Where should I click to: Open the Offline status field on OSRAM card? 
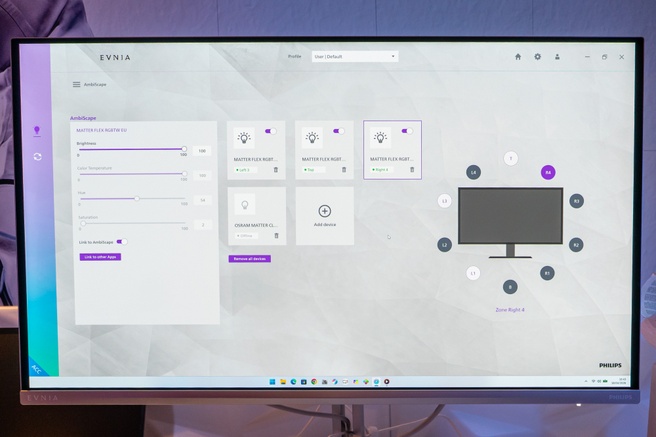pos(246,236)
